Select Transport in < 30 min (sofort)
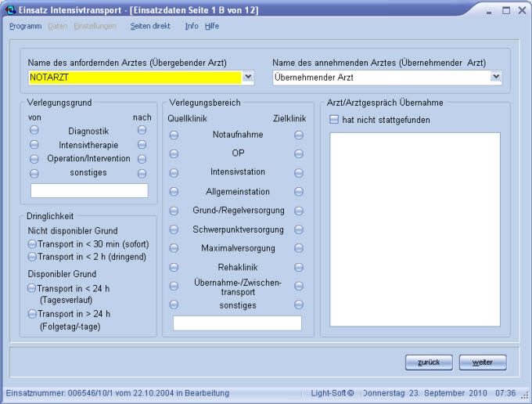This screenshot has width=532, height=404. [x=32, y=243]
